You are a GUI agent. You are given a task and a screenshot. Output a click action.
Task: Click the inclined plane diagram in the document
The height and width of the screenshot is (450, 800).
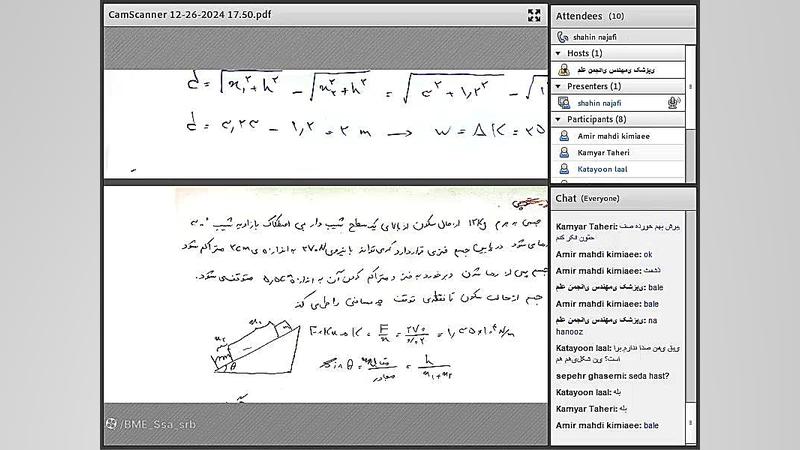pos(255,347)
